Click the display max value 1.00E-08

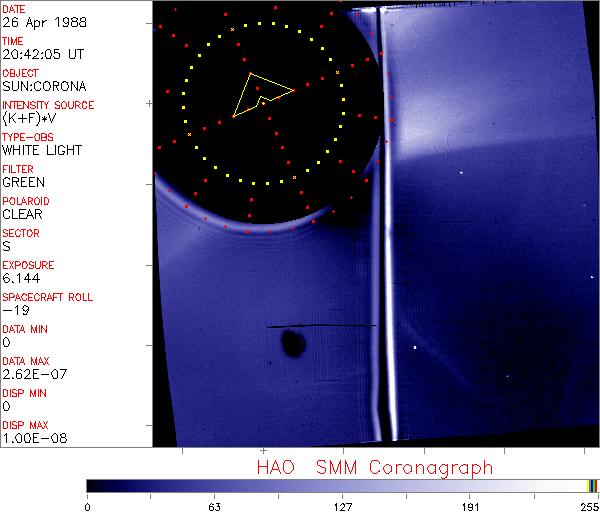pyautogui.click(x=31, y=438)
